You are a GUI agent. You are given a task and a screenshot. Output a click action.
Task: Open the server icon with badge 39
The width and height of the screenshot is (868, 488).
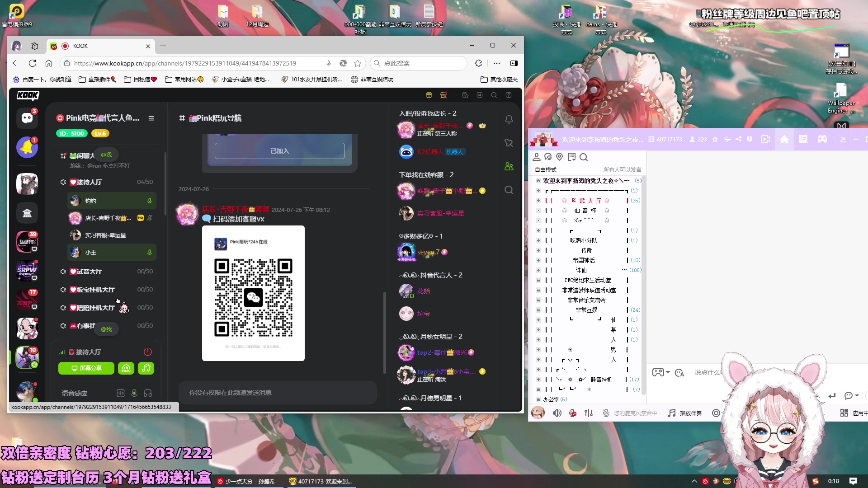[27, 242]
